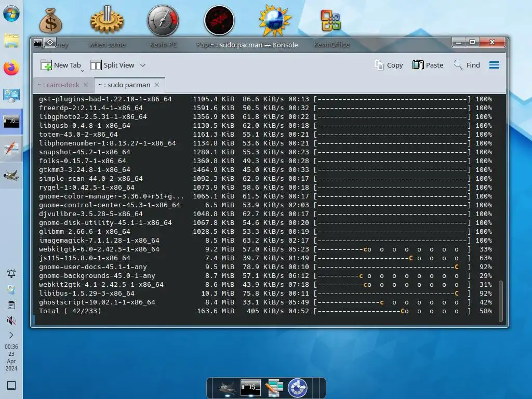This screenshot has height=399, width=532.
Task: Expand the hidden system tray icons arrow
Action: (11, 335)
